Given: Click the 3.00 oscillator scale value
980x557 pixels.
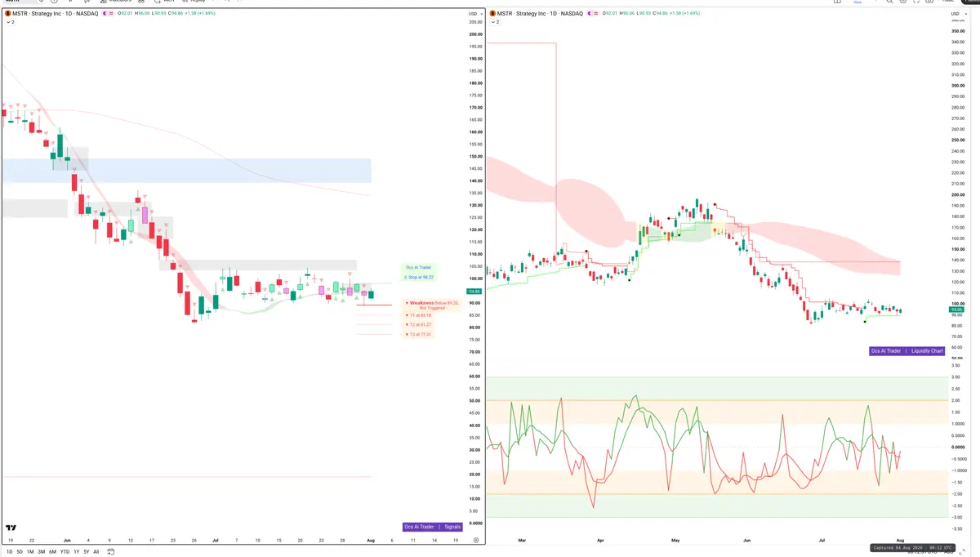Looking at the screenshot, I should point(955,377).
